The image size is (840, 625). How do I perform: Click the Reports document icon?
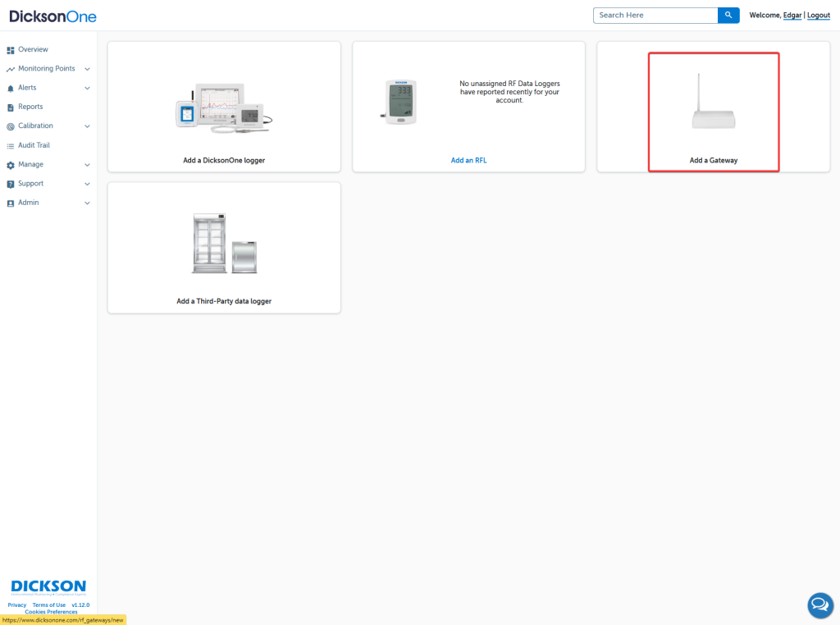pos(11,107)
